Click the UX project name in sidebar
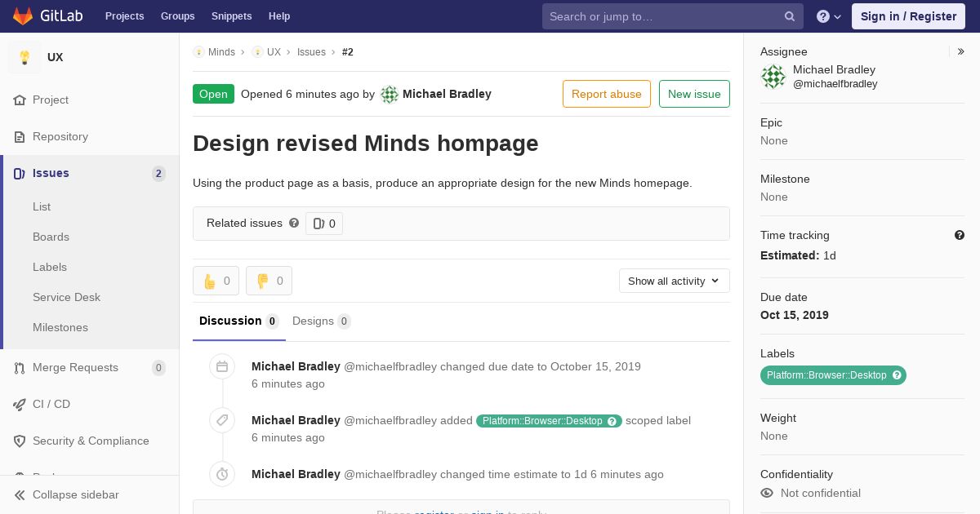 [x=55, y=57]
